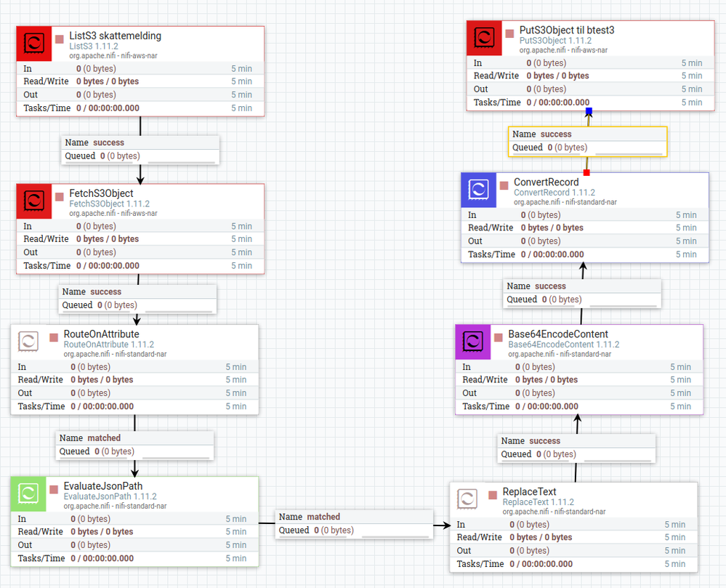Image resolution: width=726 pixels, height=588 pixels.
Task: Click the success queue above Base64EncodeContent
Action: [582, 293]
